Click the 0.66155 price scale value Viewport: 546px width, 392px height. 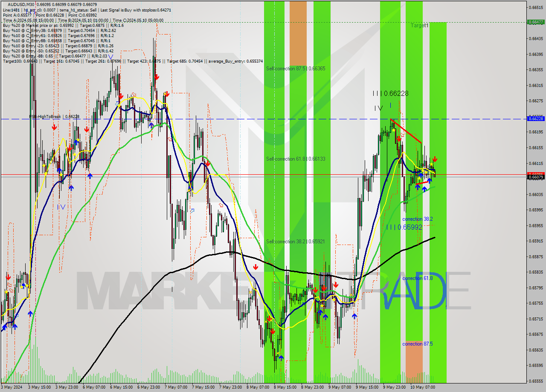[536, 147]
